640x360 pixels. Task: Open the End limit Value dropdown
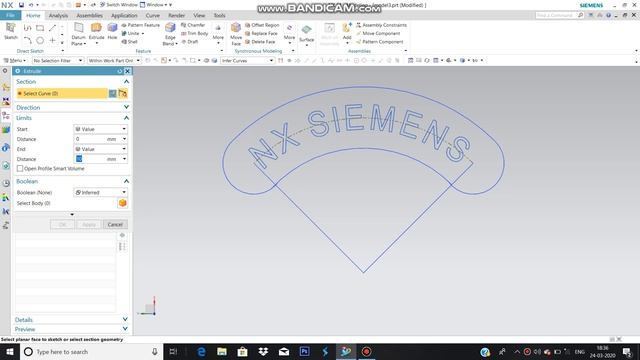point(100,149)
